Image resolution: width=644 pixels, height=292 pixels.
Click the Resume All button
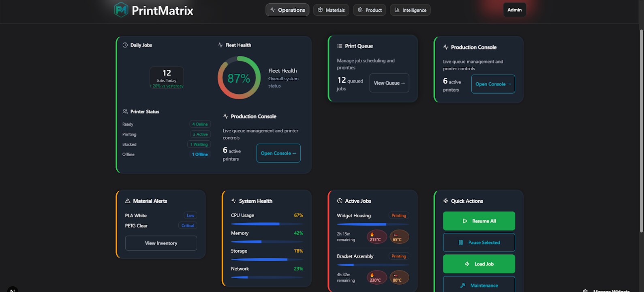pos(479,221)
